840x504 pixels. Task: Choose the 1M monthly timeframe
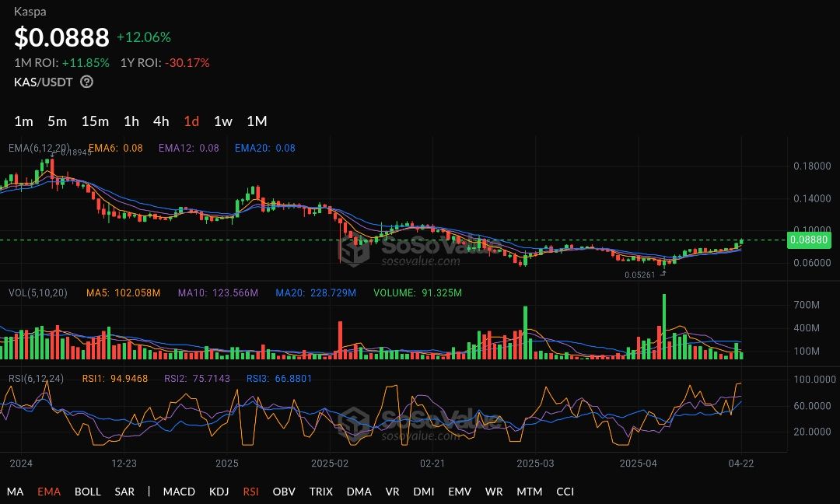point(257,121)
